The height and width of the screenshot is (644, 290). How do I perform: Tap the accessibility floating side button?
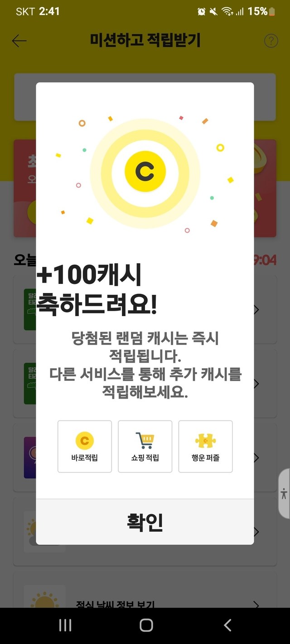284,493
